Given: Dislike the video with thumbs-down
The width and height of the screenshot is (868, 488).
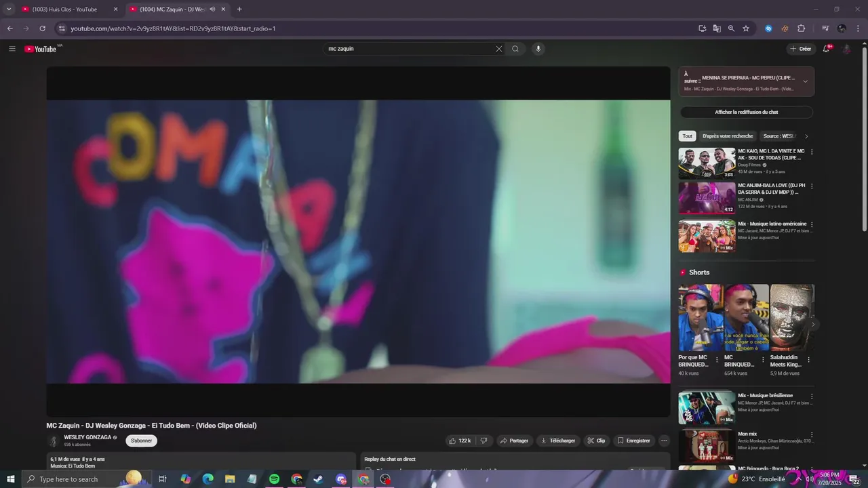Looking at the screenshot, I should tap(484, 441).
